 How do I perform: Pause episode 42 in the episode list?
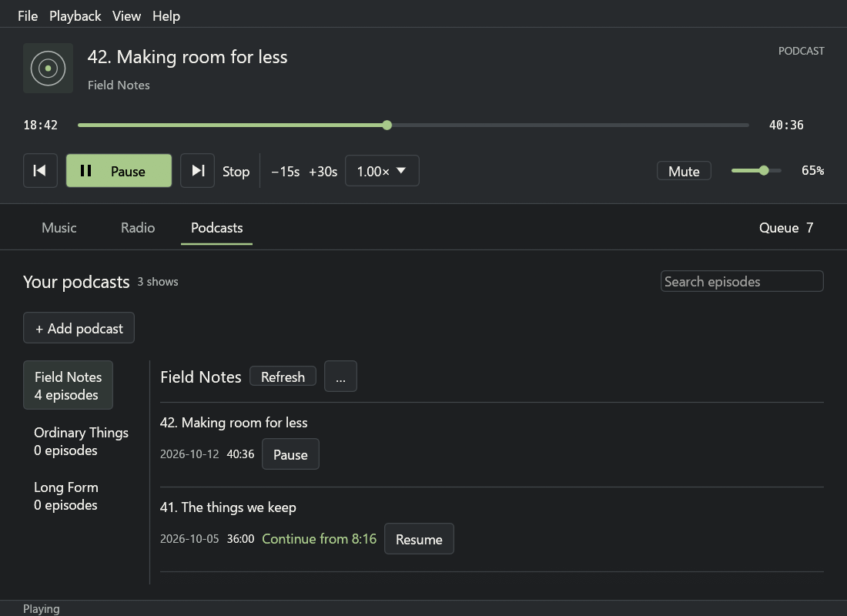coord(290,454)
